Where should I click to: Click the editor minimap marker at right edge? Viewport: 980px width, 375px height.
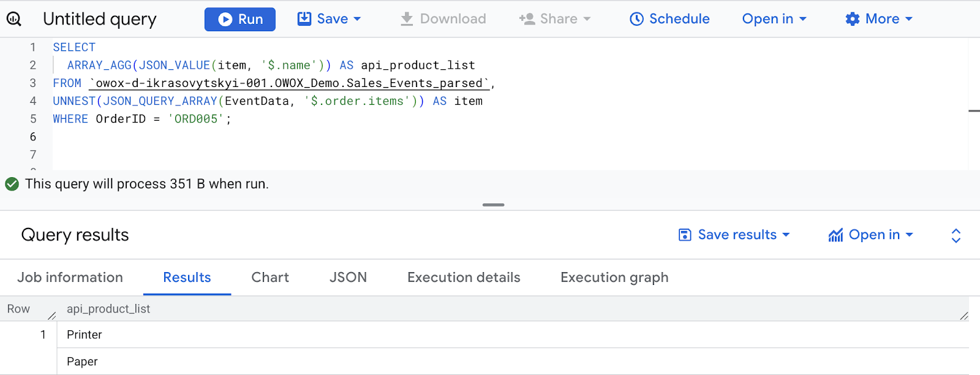coord(974,111)
